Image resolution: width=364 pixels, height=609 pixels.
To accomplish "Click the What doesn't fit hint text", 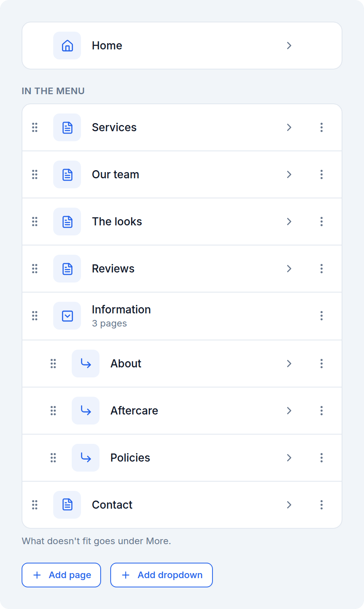I will [x=96, y=541].
